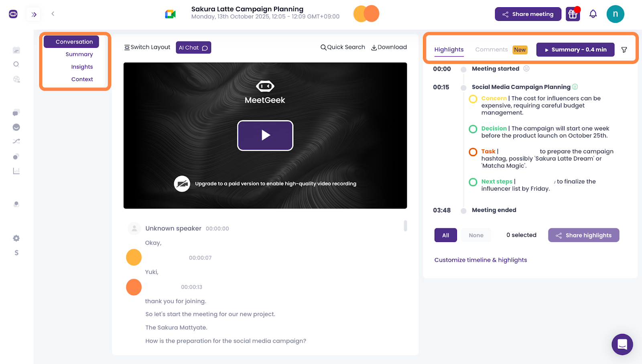Select the Decision highlight circle
Screen dimensions: 642x364
[473, 129]
